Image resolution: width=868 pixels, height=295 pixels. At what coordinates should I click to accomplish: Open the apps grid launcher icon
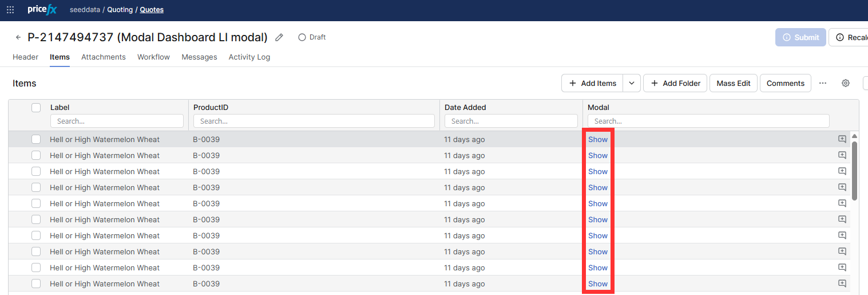pyautogui.click(x=10, y=10)
